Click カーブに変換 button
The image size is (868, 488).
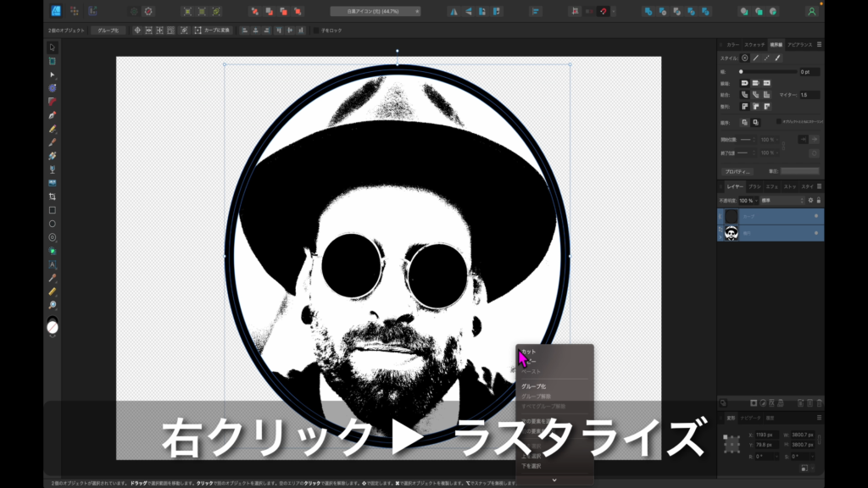[213, 30]
